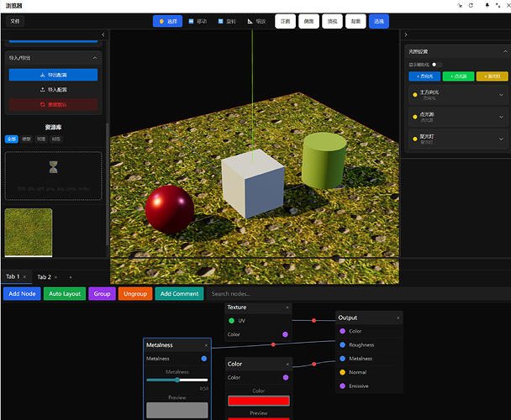
Task: Add a 聚光灯 spot light
Action: 493,76
